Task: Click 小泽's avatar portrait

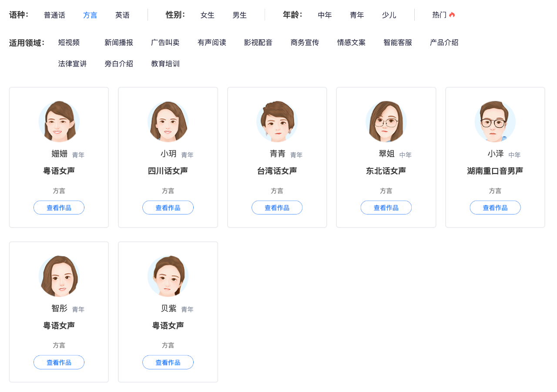Action: point(495,121)
